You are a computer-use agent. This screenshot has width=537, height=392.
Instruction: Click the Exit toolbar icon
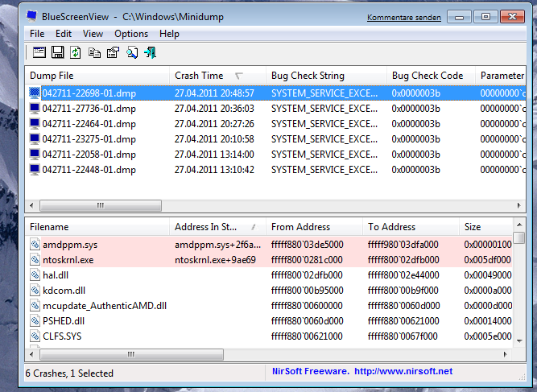click(151, 52)
